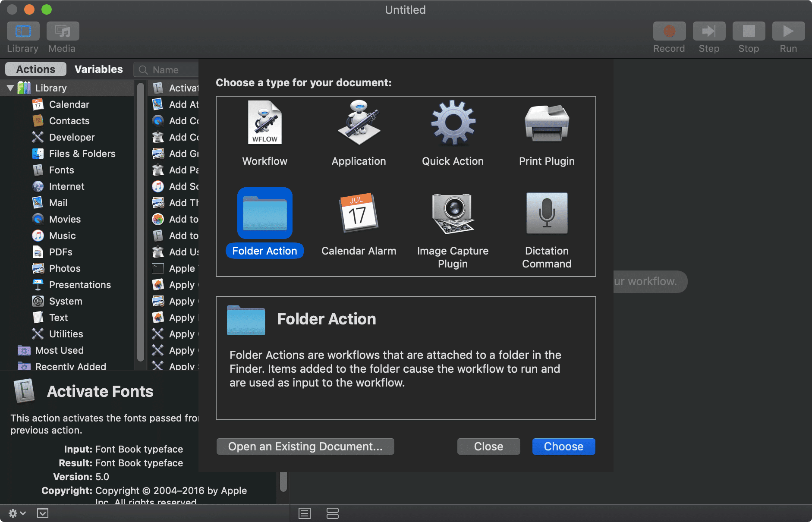
Task: Select the Utilities category
Action: click(67, 334)
